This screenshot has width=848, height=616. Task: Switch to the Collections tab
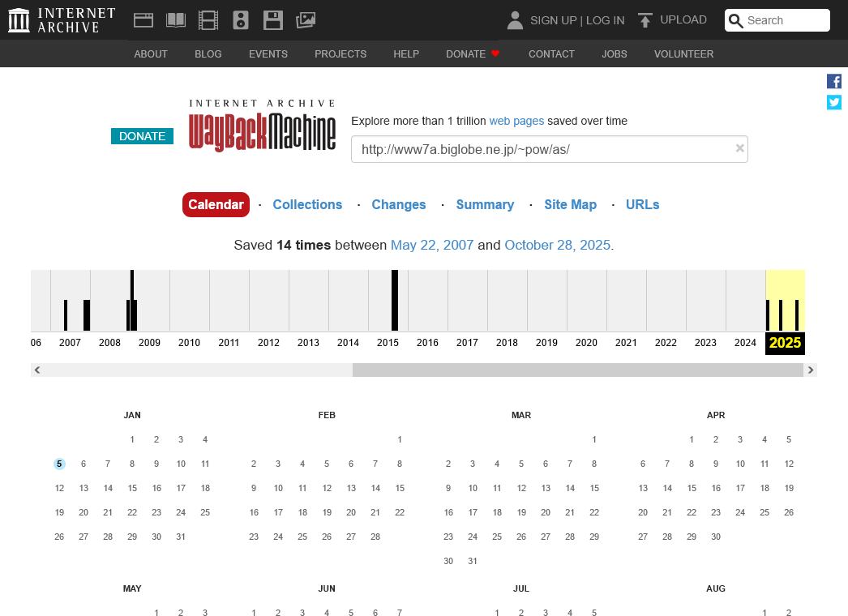pyautogui.click(x=307, y=205)
